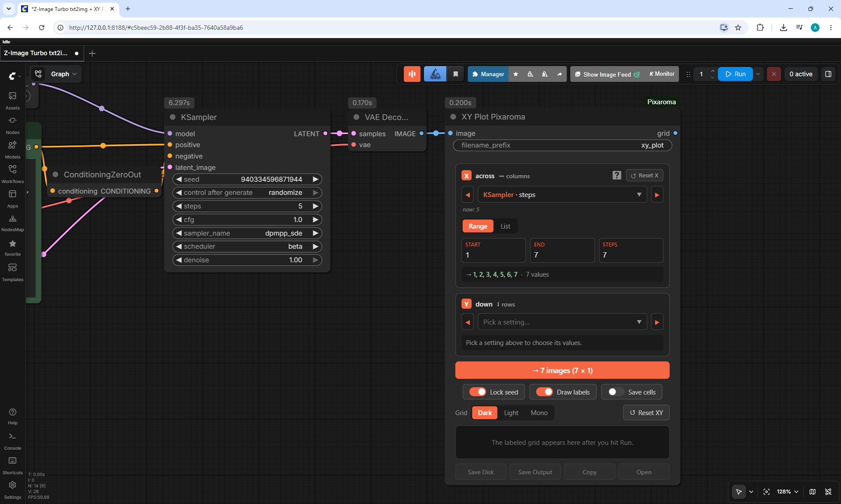Click the fit view icon

click(x=767, y=492)
